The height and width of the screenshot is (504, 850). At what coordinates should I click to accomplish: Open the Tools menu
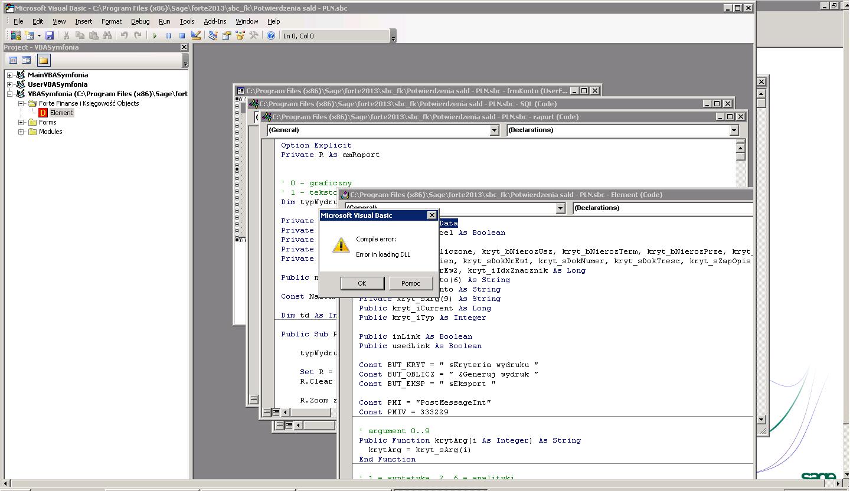187,21
